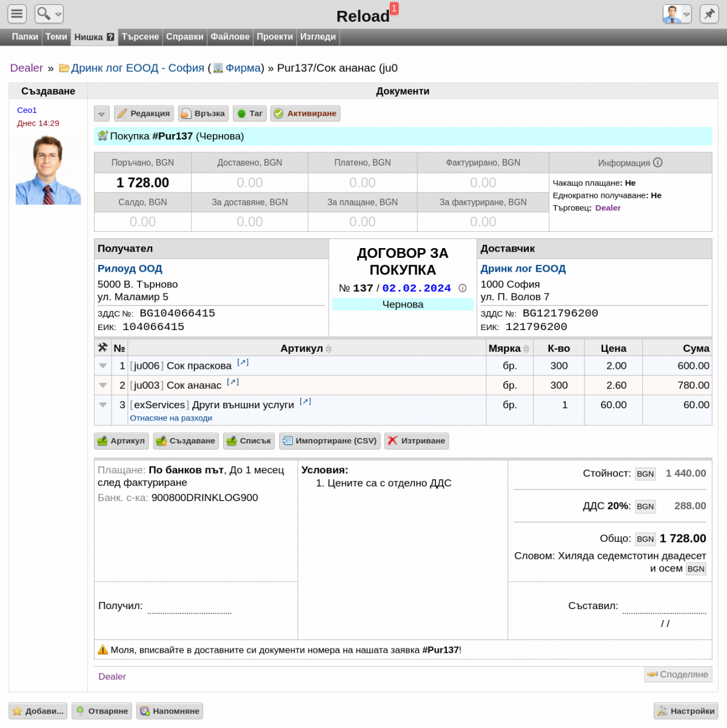The height and width of the screenshot is (728, 727).
Task: Switch to the Проекти tab
Action: coord(275,37)
